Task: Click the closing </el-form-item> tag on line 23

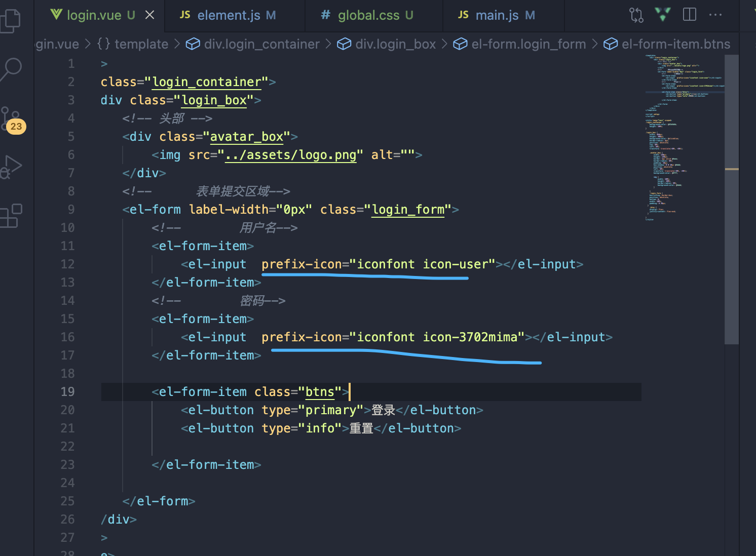Action: [x=206, y=465]
